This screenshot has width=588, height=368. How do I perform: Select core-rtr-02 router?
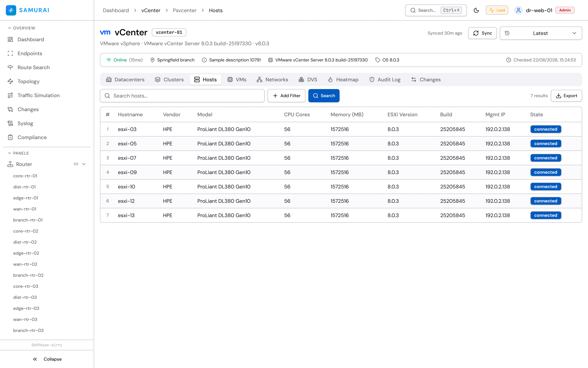26,231
